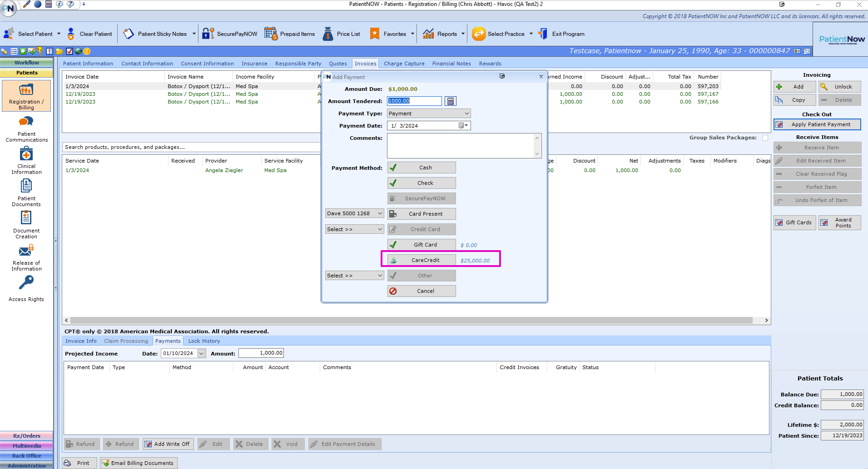Open SecurePayNOW from the top ribbon

point(230,33)
